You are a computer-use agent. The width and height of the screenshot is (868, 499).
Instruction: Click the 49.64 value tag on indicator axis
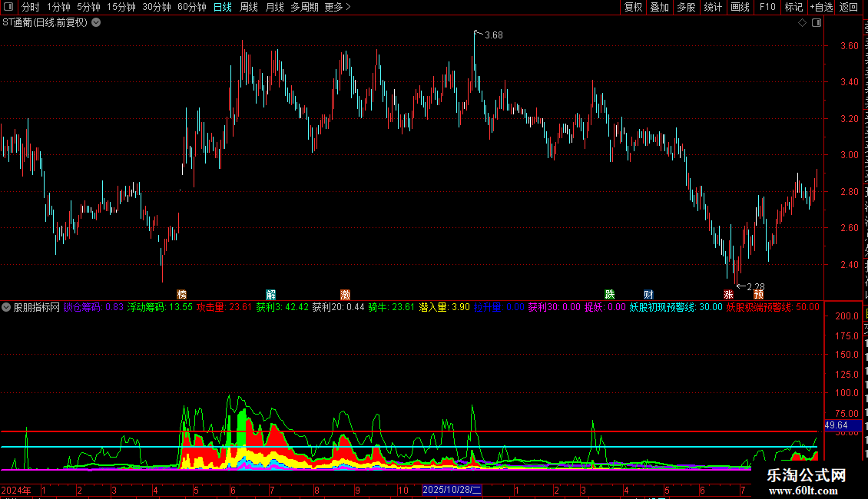click(843, 425)
